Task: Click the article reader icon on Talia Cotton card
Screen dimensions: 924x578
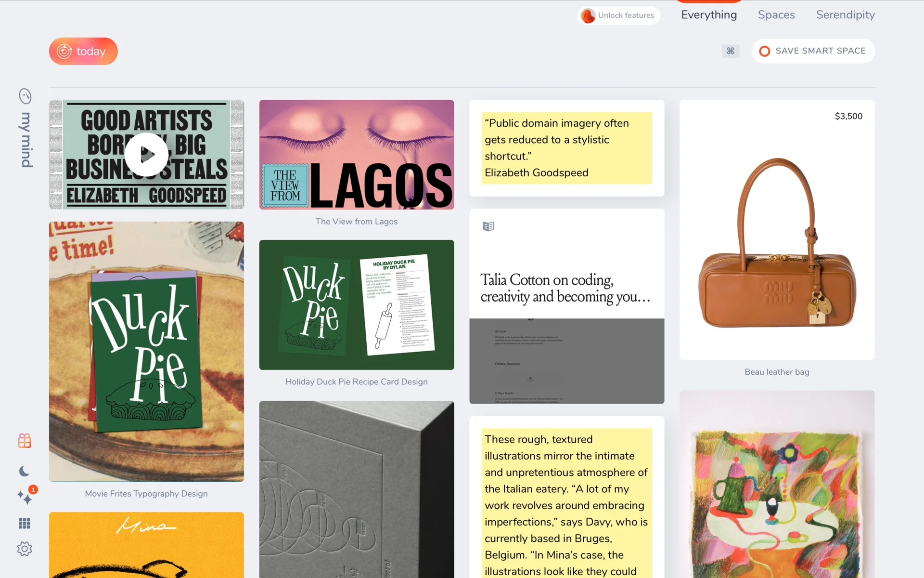Action: pyautogui.click(x=488, y=226)
